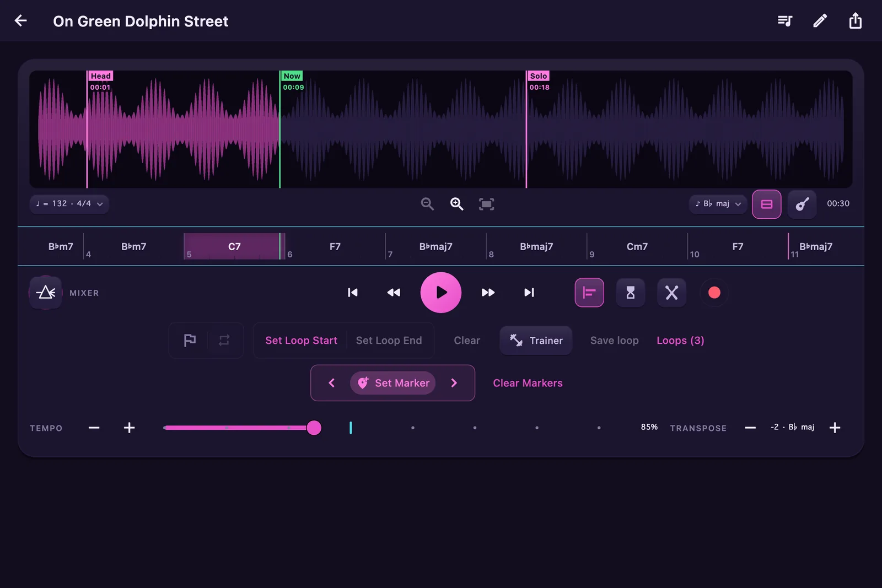Transpose up with plus button
Screen dimensions: 882x588
pyautogui.click(x=835, y=428)
